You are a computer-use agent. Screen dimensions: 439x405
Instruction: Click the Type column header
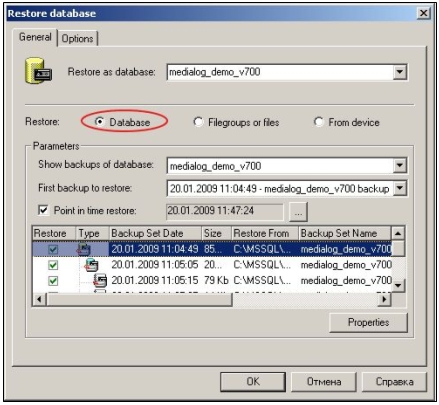click(x=93, y=233)
